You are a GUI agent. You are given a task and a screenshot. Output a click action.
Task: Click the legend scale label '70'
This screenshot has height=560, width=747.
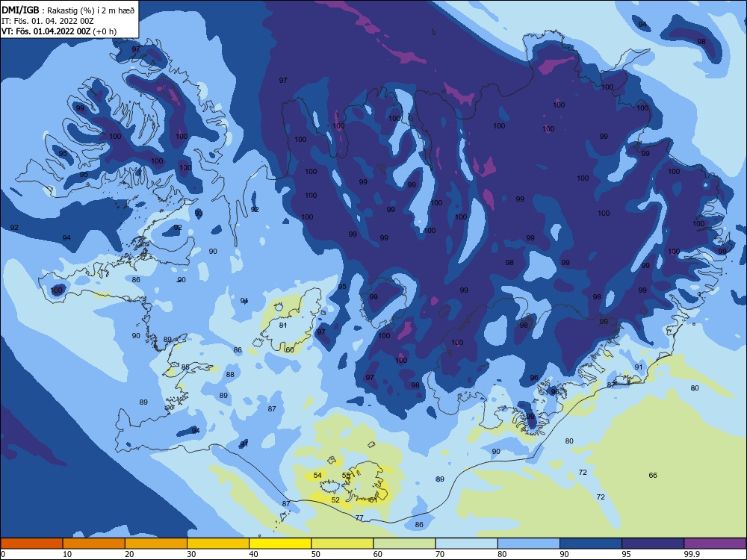(x=440, y=554)
